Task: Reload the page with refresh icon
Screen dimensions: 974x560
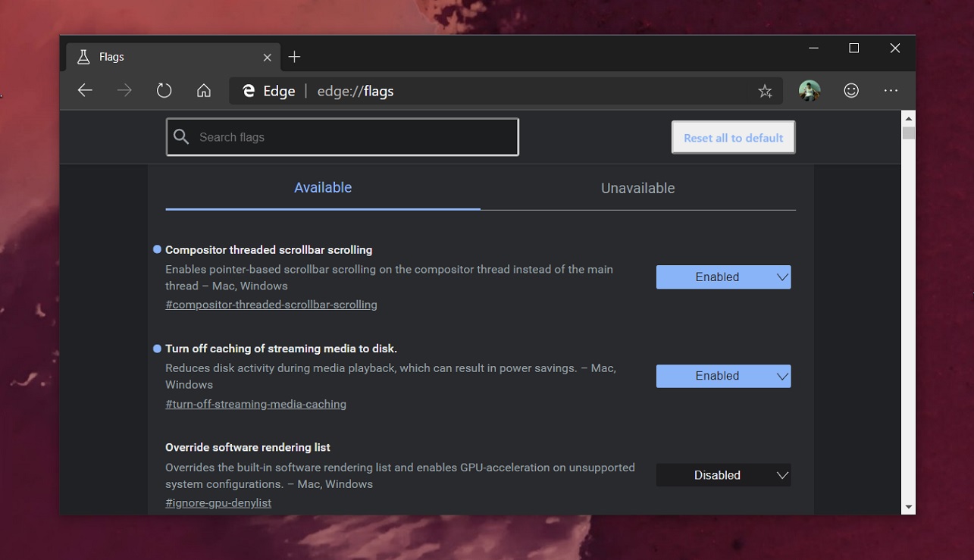Action: coord(164,91)
